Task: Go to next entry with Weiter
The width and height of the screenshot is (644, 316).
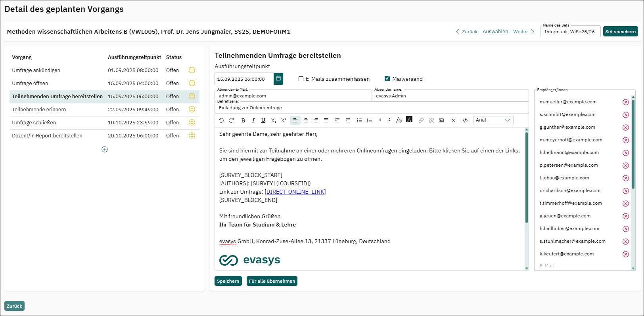Action: [x=523, y=32]
